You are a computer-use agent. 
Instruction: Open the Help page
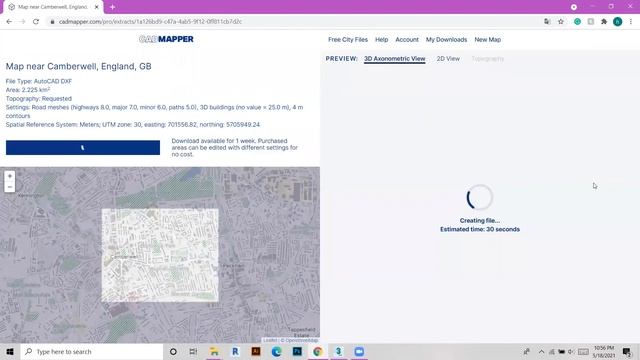click(x=381, y=40)
